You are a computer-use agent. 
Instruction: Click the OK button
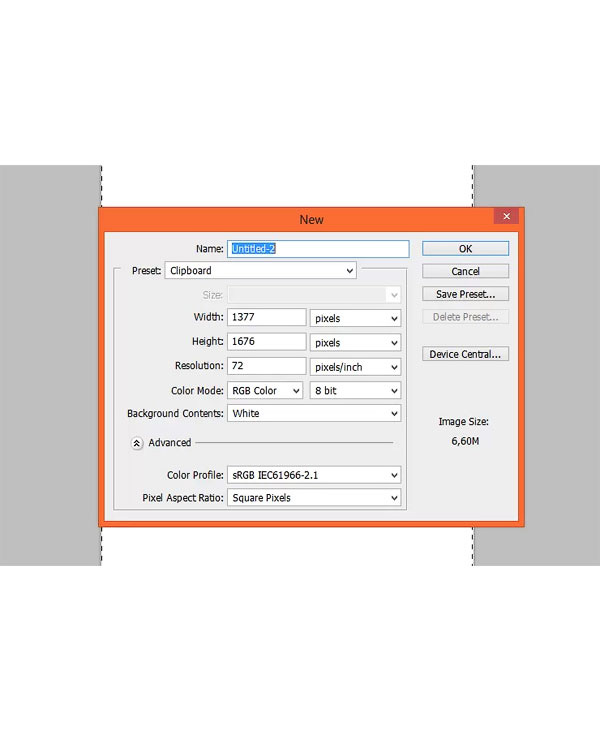465,248
